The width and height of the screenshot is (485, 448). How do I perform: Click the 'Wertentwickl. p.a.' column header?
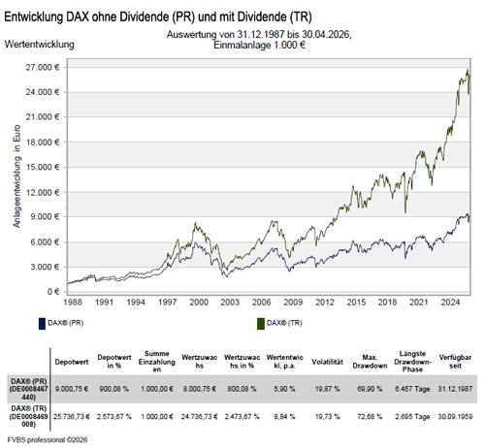pyautogui.click(x=285, y=362)
